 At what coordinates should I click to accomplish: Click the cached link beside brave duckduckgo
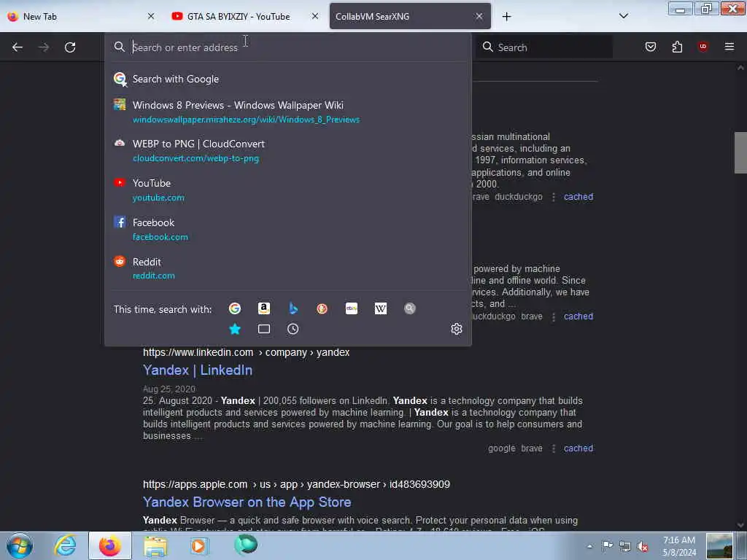coord(578,197)
